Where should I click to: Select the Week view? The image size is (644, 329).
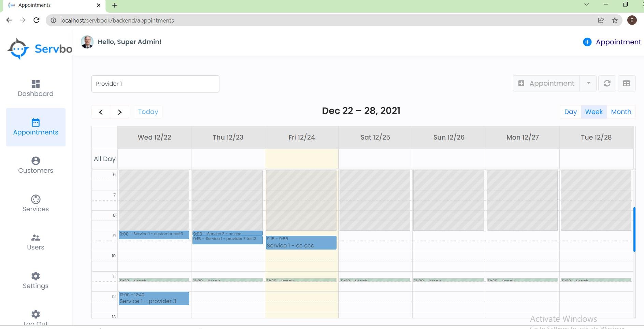tap(593, 112)
